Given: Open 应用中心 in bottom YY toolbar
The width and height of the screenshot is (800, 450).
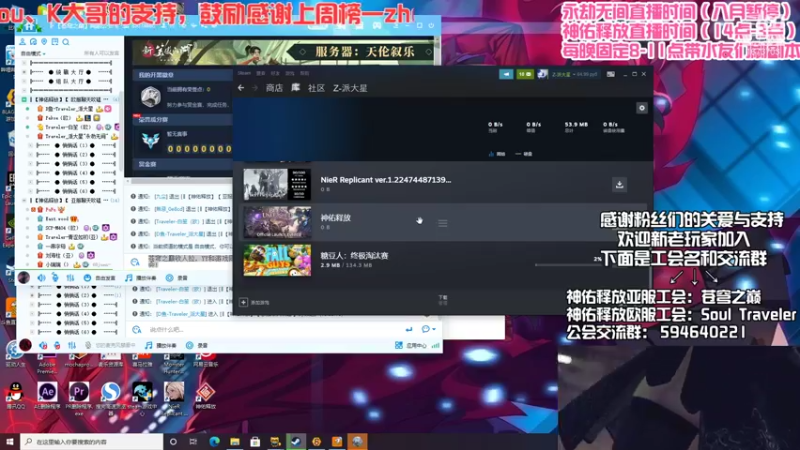Looking at the screenshot, I should pos(411,345).
